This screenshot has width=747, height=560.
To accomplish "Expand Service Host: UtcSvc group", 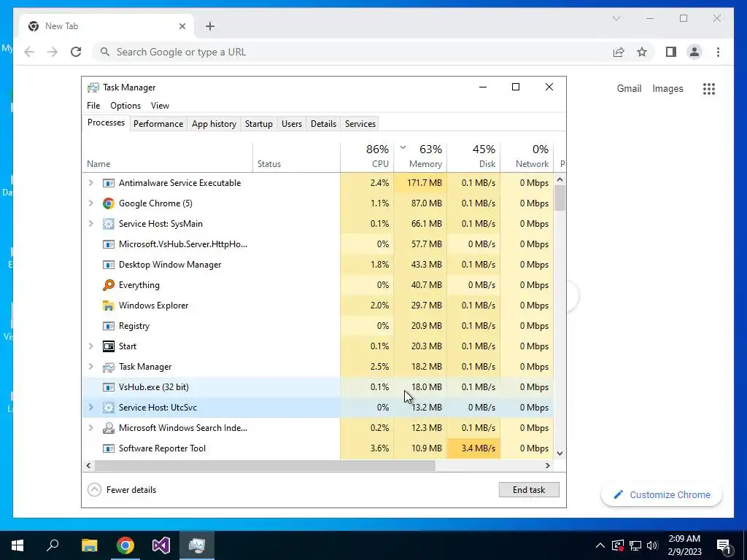I will (90, 408).
